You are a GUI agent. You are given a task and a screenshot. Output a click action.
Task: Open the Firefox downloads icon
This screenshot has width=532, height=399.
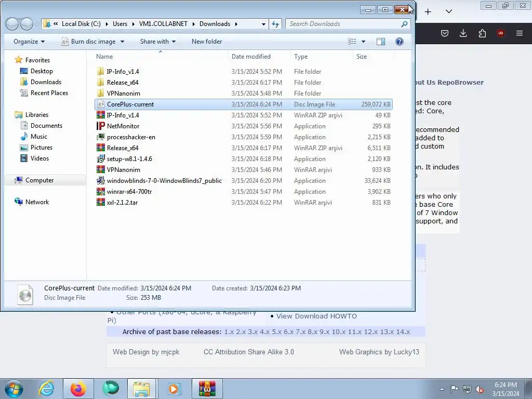tap(463, 33)
